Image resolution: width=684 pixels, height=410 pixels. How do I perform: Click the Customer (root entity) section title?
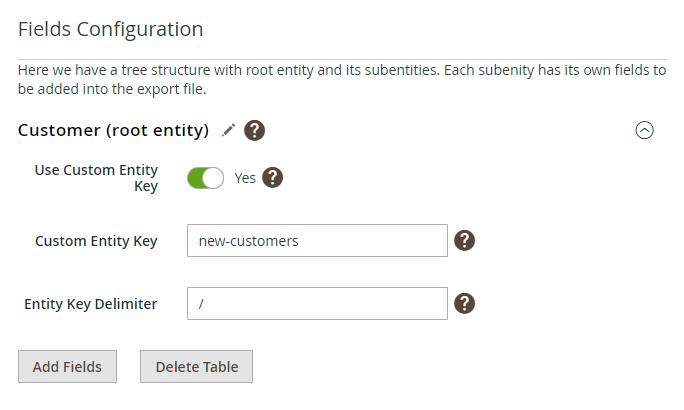click(113, 130)
